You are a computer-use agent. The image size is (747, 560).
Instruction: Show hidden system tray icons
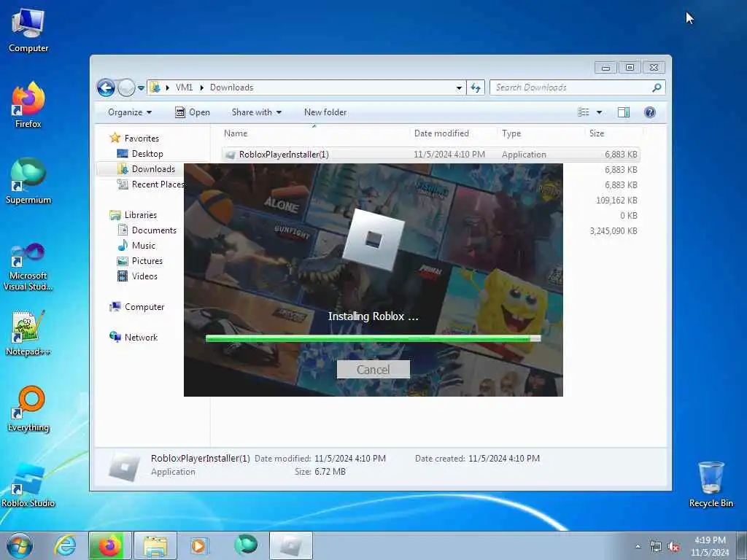[638, 546]
